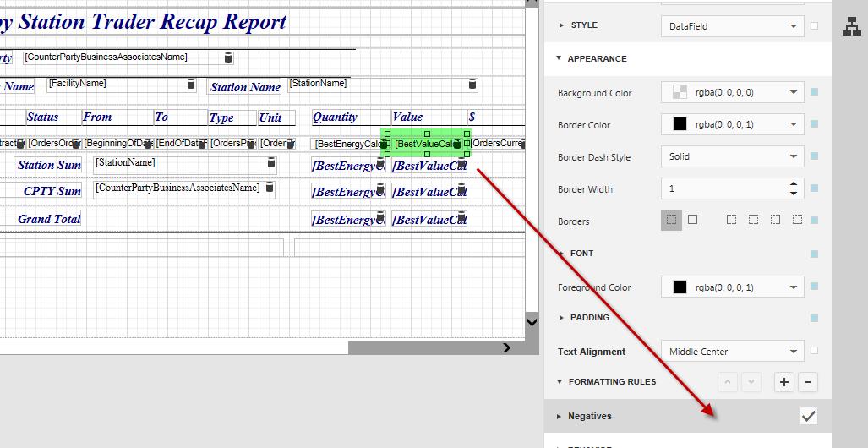Click database icon on CounterPartyBusinessAssociatesName header field
Viewport: 868px width, 448px height.
coord(227,57)
